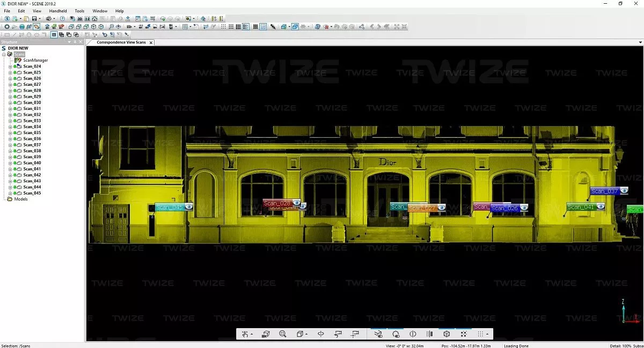Select Scan_033 in the Structure tree
Image resolution: width=644 pixels, height=348 pixels.
pos(32,121)
